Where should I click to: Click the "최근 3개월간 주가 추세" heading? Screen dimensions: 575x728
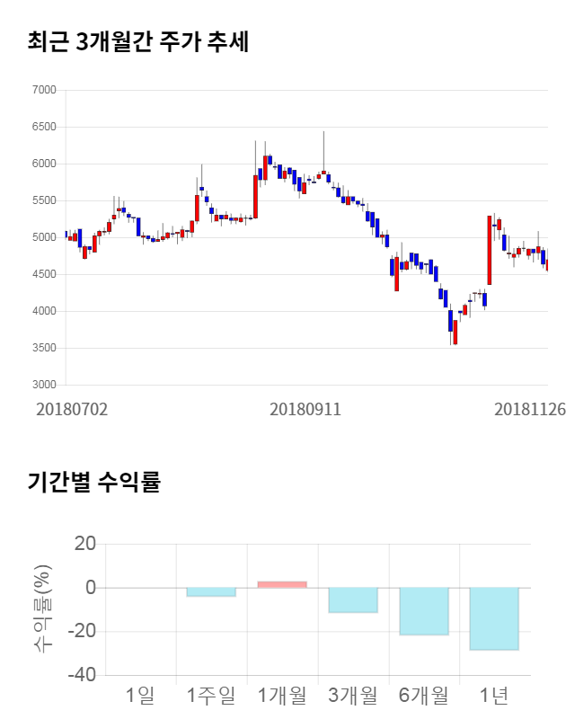(138, 41)
